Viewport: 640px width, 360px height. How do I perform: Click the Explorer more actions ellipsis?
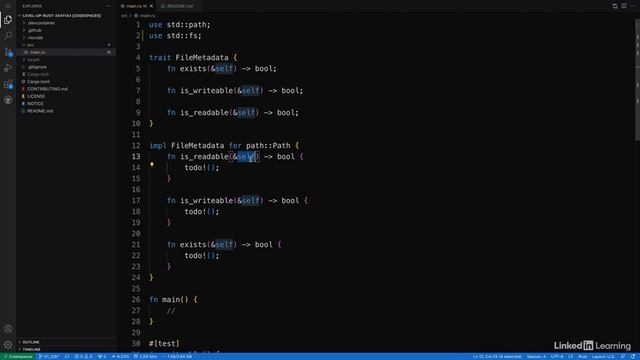tap(108, 6)
